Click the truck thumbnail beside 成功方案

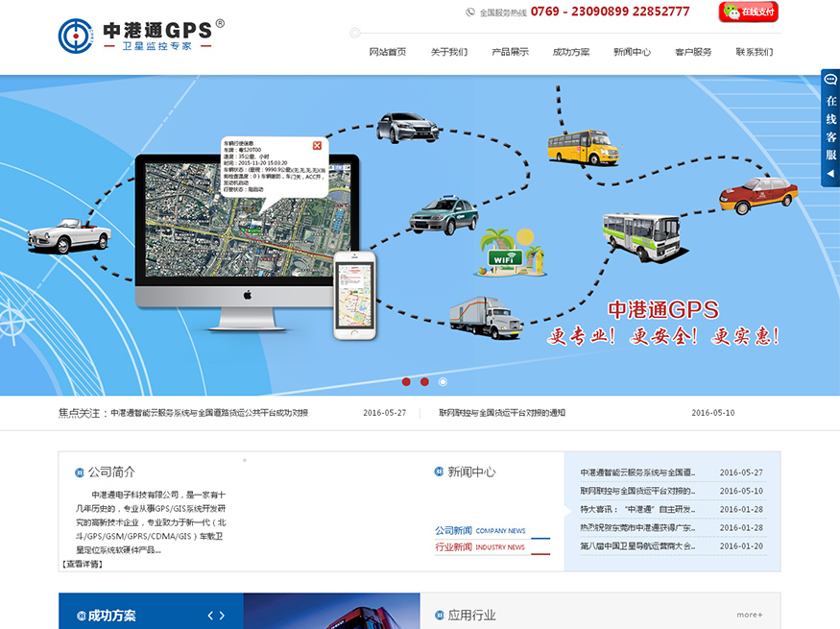pyautogui.click(x=331, y=611)
